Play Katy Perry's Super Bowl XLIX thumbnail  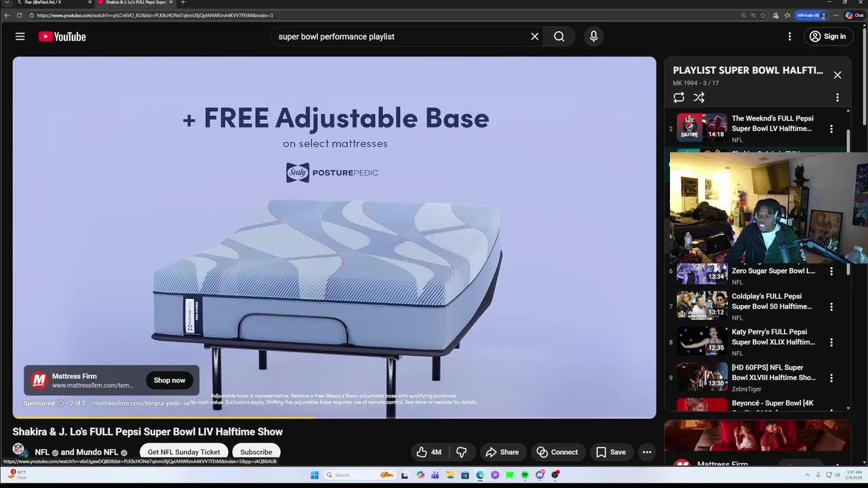click(x=702, y=341)
